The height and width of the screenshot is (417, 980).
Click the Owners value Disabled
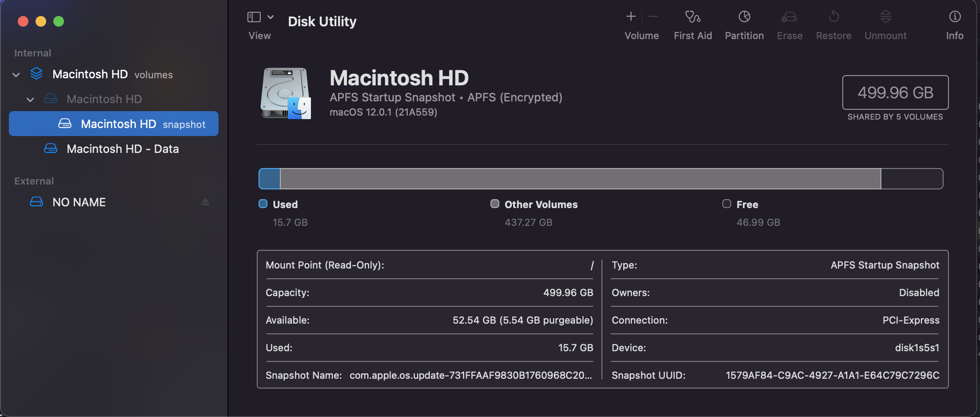pyautogui.click(x=919, y=293)
